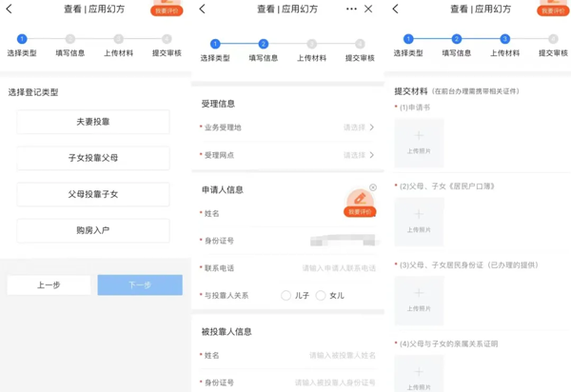Tap the three-dot more options icon
The width and height of the screenshot is (571, 392).
click(351, 9)
